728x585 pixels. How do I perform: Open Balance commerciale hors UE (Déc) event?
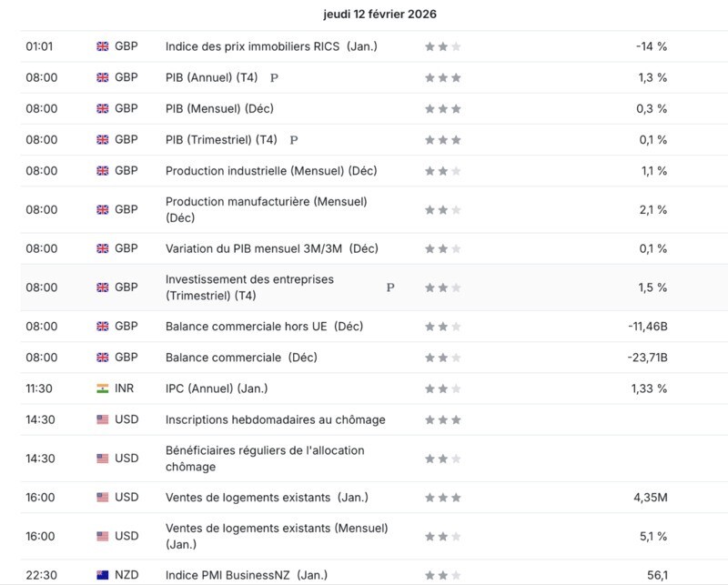pos(264,327)
